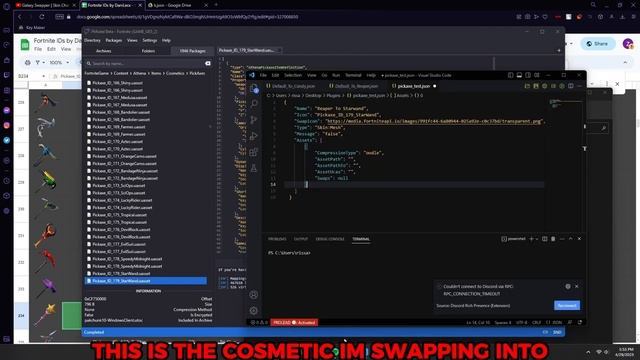This screenshot has width=640, height=360.
Task: Open zoom 100% dropdown in Google Sheets
Action: click(59, 62)
